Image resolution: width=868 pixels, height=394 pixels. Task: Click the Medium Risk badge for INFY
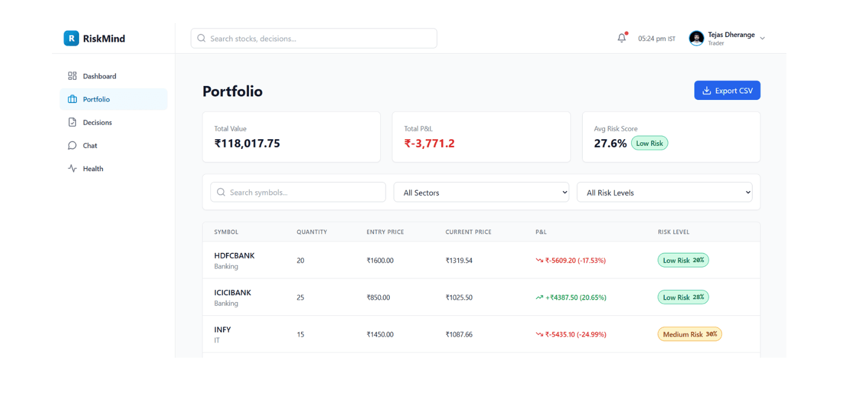tap(689, 333)
